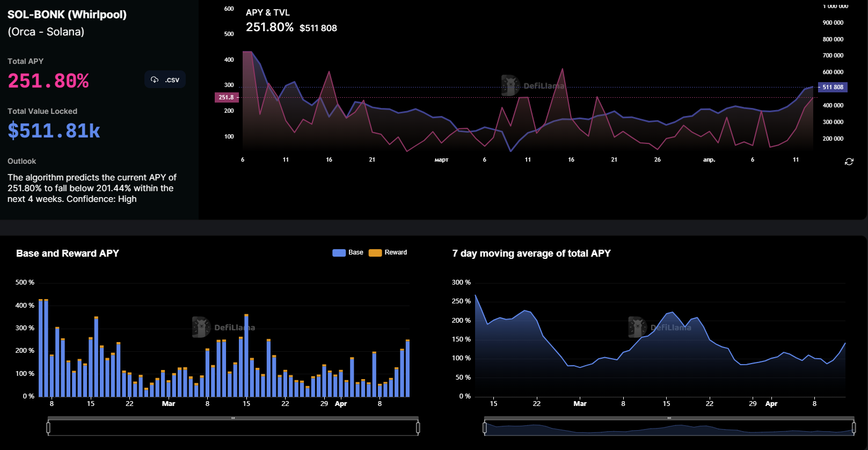Click the refresh icon beside the APY & TVL chart
Screen dimensions: 868x450
(x=849, y=162)
